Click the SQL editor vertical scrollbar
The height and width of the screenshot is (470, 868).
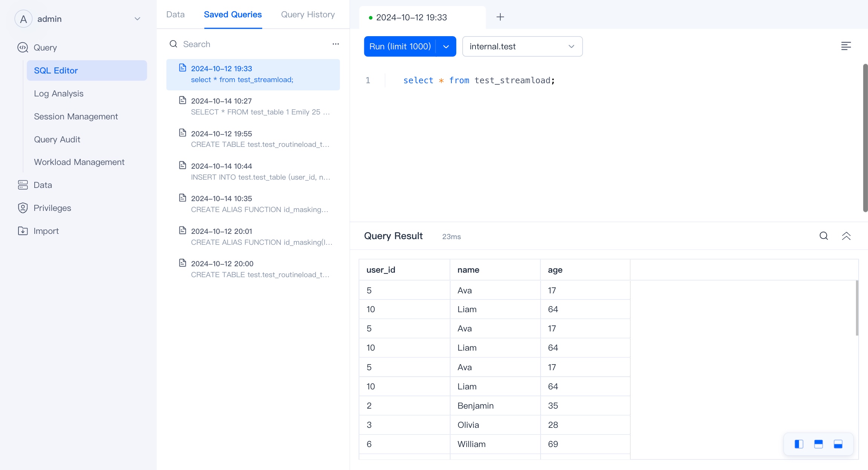tap(865, 138)
